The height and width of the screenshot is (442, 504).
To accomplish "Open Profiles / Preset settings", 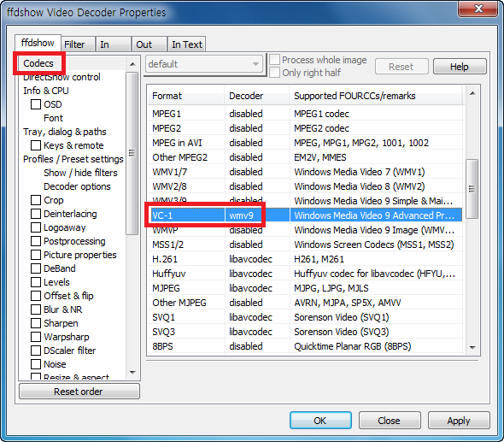I will tap(73, 159).
